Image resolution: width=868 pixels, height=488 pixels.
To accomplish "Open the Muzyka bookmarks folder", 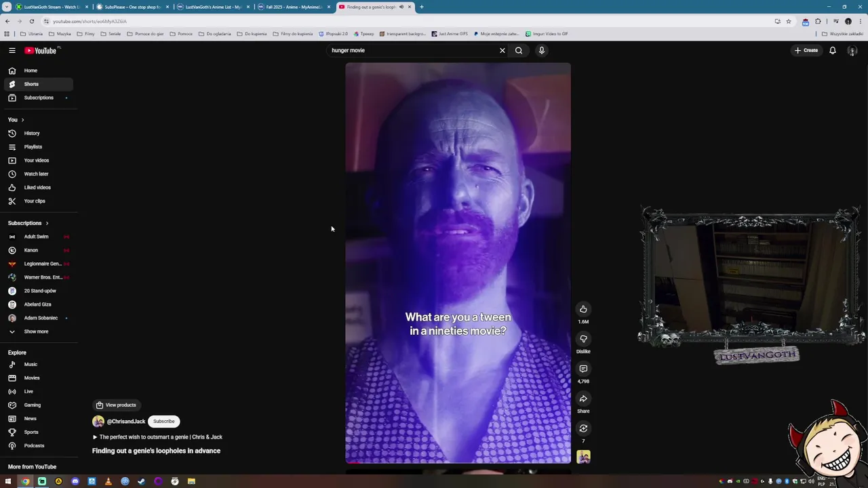I will pyautogui.click(x=60, y=34).
